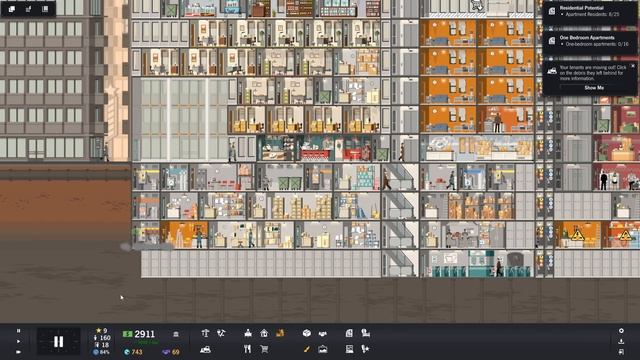The image size is (640, 360).
Task: Open the computer screen icon in toolbar
Action: point(349,349)
